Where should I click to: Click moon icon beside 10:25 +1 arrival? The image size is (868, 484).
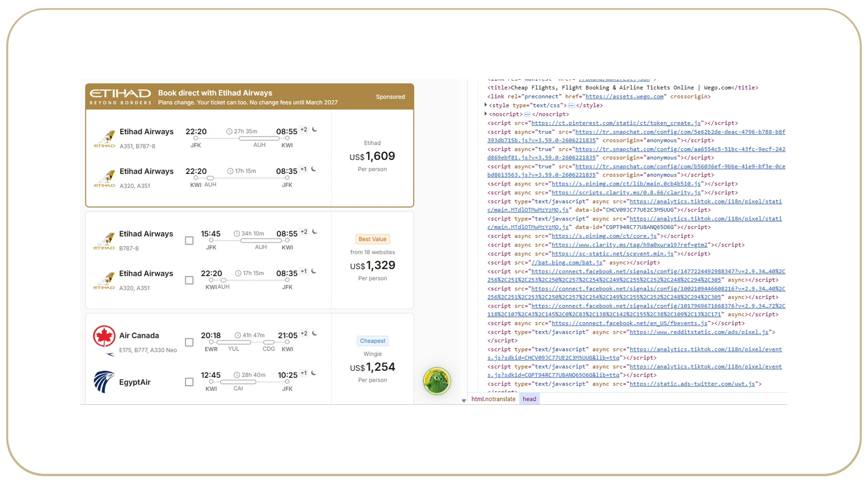(x=314, y=373)
